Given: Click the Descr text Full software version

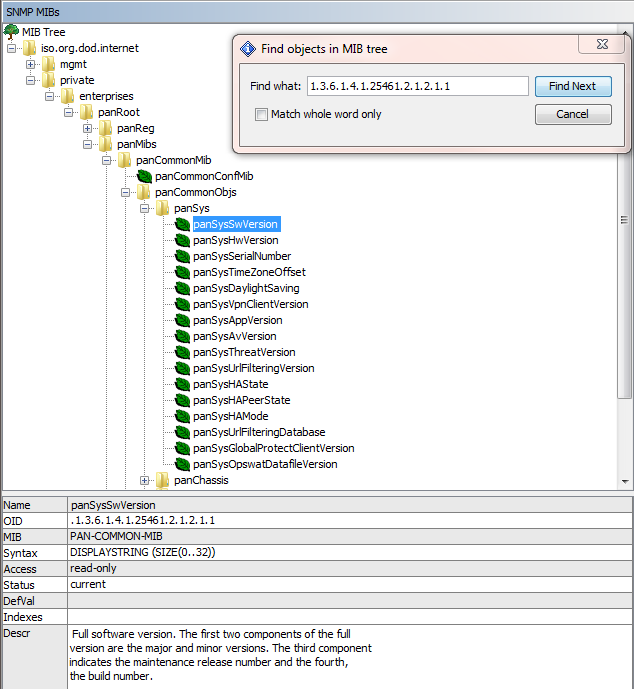Looking at the screenshot, I should pyautogui.click(x=124, y=634).
